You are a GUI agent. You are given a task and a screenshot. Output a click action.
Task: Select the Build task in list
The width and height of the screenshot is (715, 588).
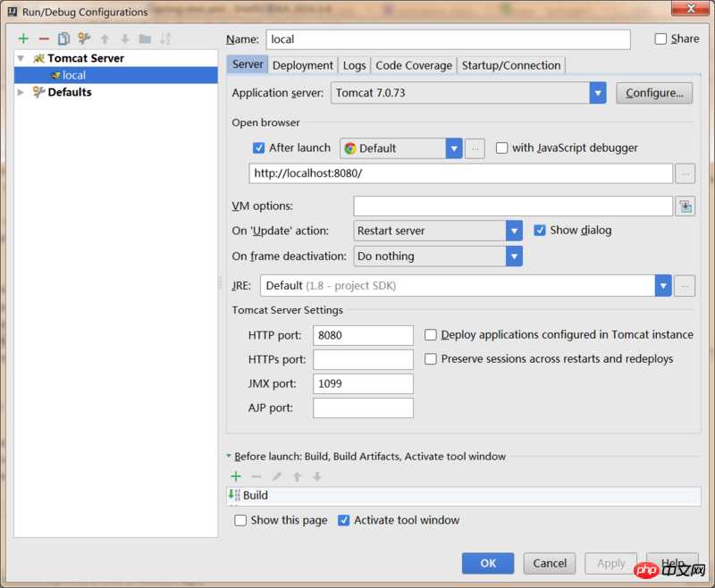(x=463, y=495)
